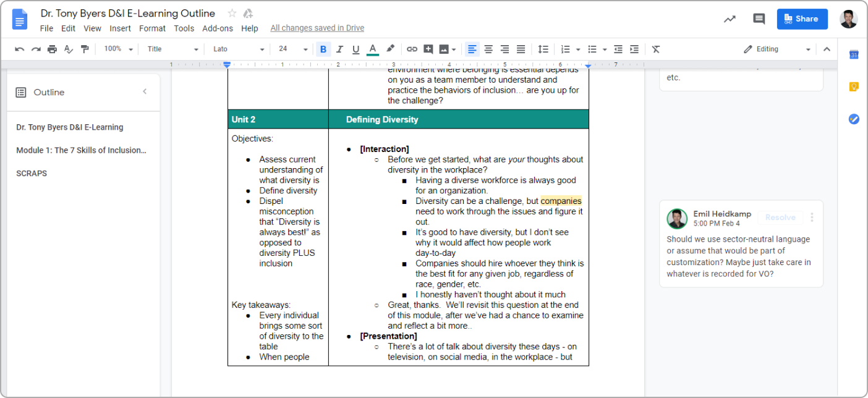
Task: Star the document title
Action: (232, 13)
